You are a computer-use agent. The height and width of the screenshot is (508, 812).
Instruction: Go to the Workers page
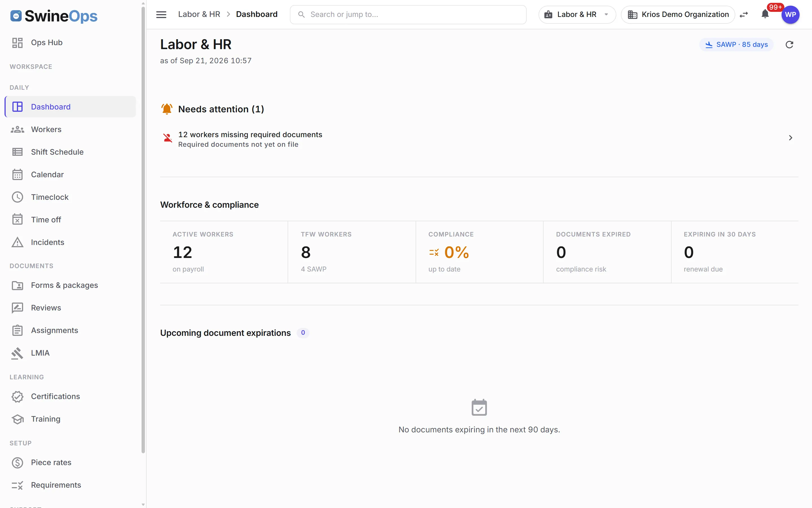(x=70, y=129)
